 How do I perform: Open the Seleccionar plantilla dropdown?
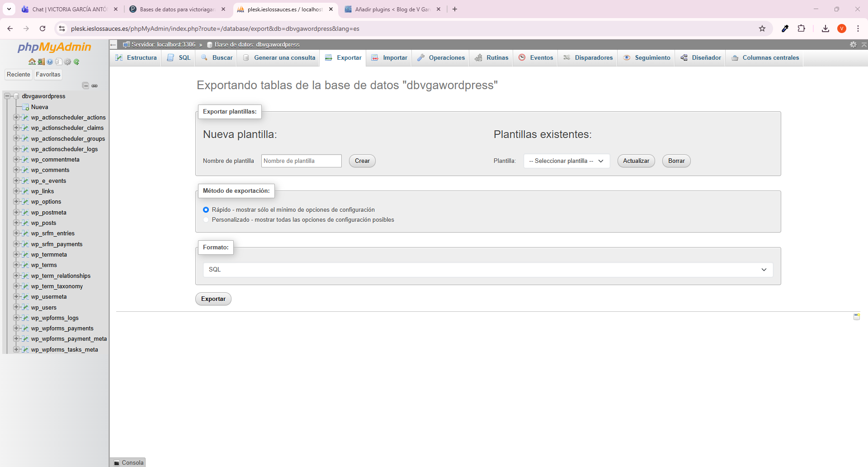566,161
